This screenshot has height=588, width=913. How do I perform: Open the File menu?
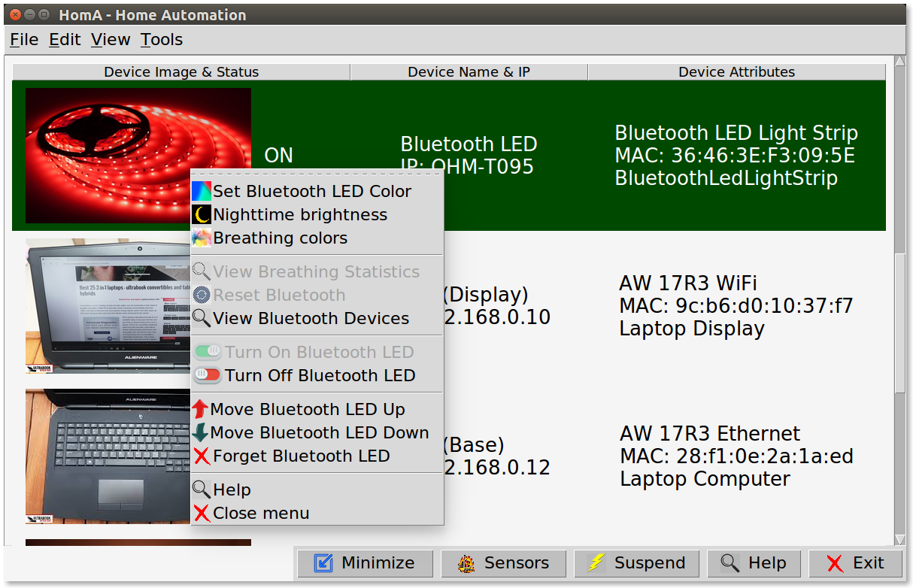click(24, 40)
